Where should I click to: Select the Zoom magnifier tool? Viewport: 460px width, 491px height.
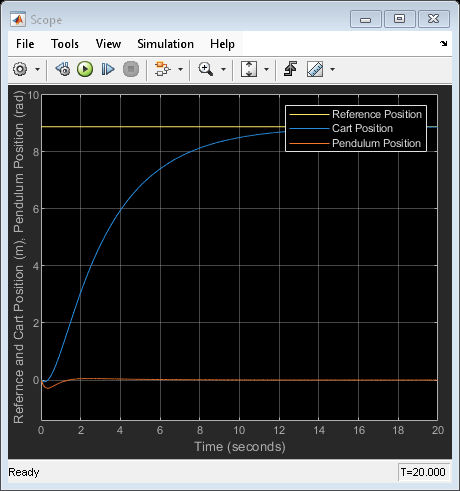(206, 69)
